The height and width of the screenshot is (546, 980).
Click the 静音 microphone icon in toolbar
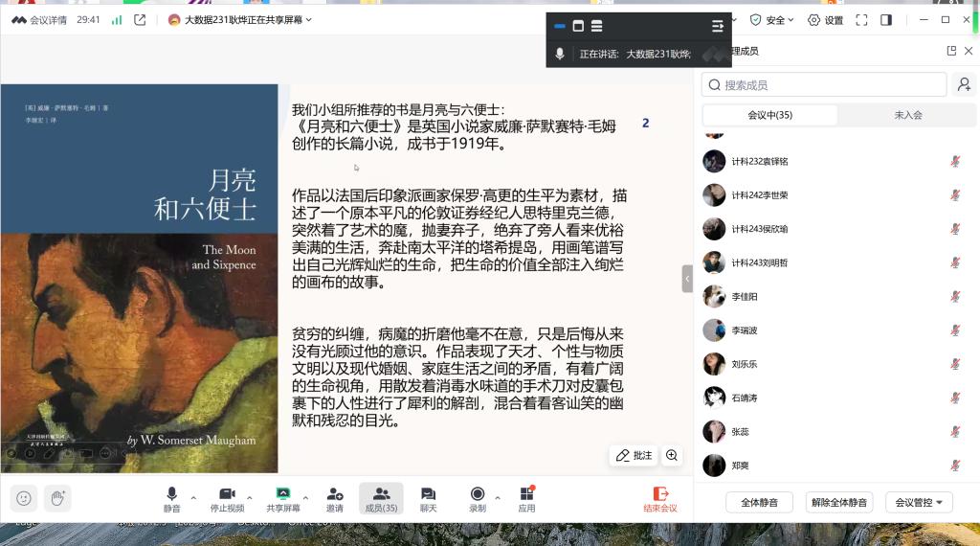point(172,493)
